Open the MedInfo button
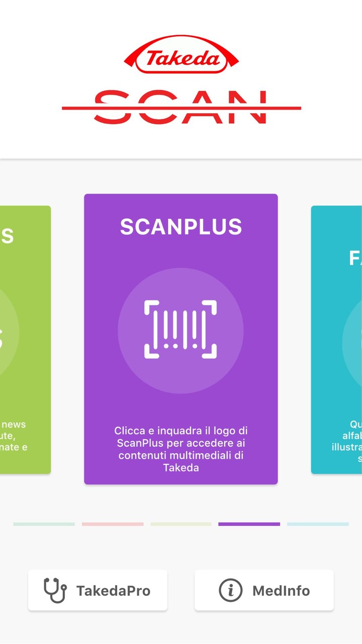Viewport: 362px width, 644px height. pyautogui.click(x=264, y=590)
